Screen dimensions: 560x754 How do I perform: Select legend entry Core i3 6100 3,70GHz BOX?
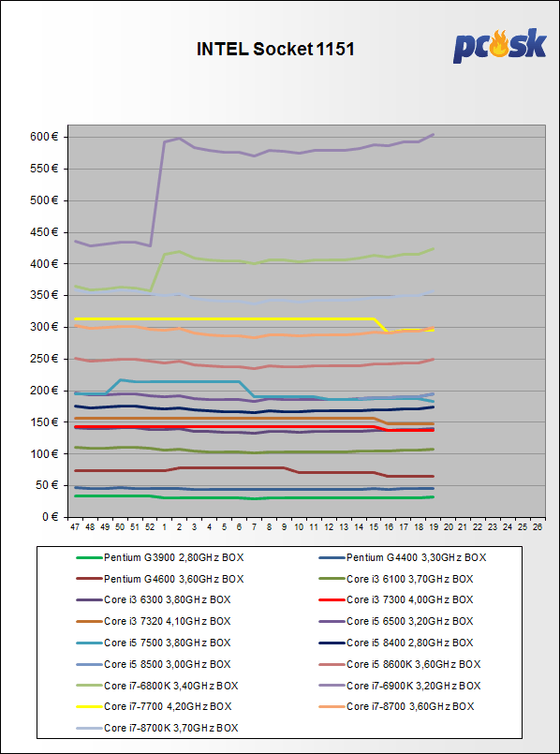pyautogui.click(x=396, y=579)
